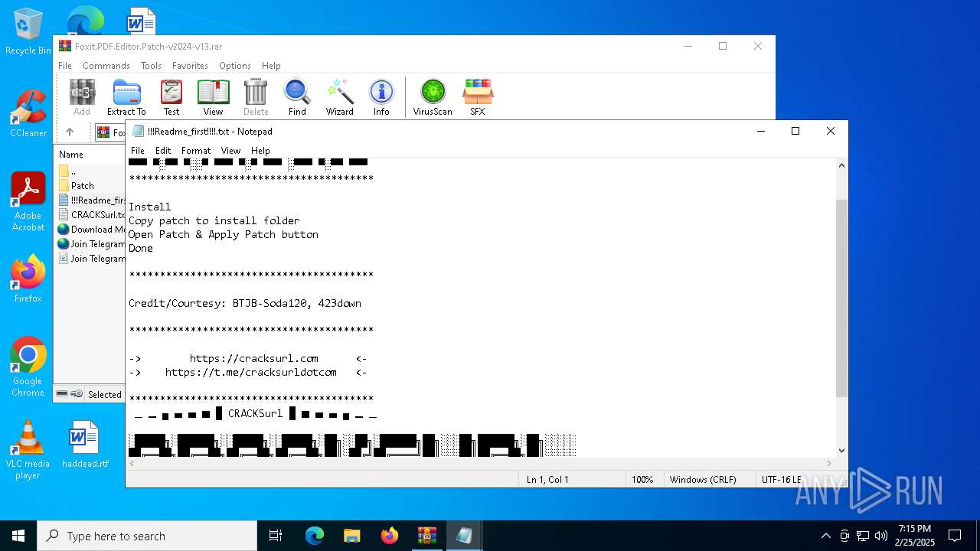980x551 pixels.
Task: Open the volume control in system tray
Action: point(881,536)
